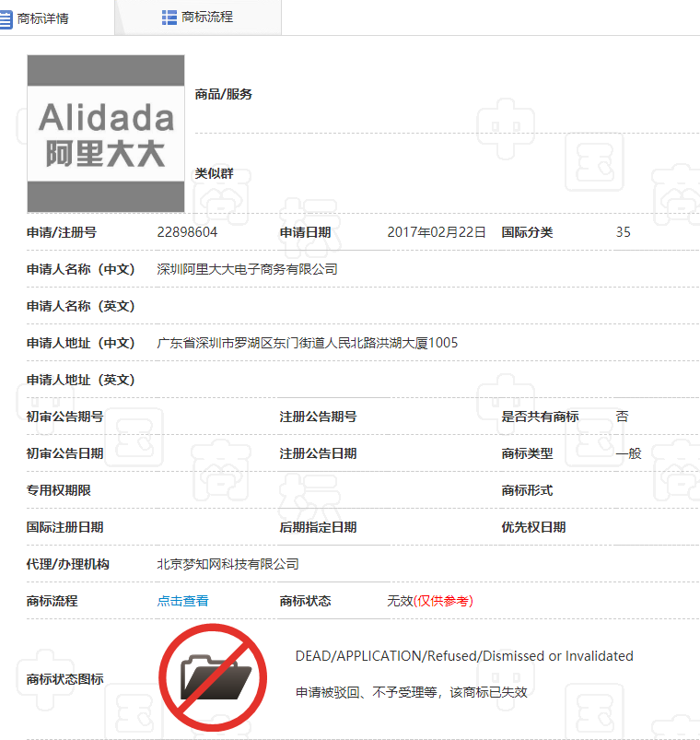Select the 申请被驳回、不予受理等 description text
The width and height of the screenshot is (700, 740).
point(412,692)
